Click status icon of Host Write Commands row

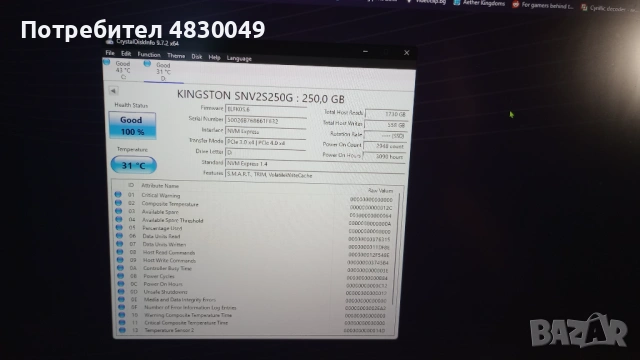pos(120,260)
